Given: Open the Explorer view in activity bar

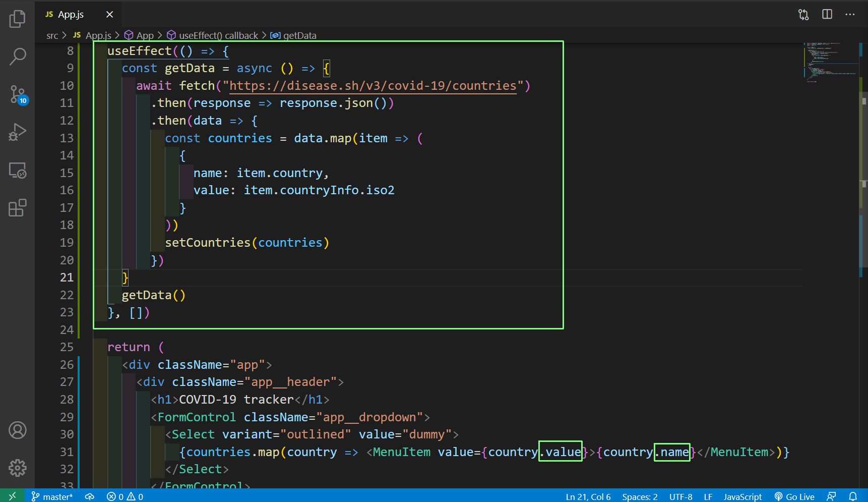Looking at the screenshot, I should coord(17,19).
